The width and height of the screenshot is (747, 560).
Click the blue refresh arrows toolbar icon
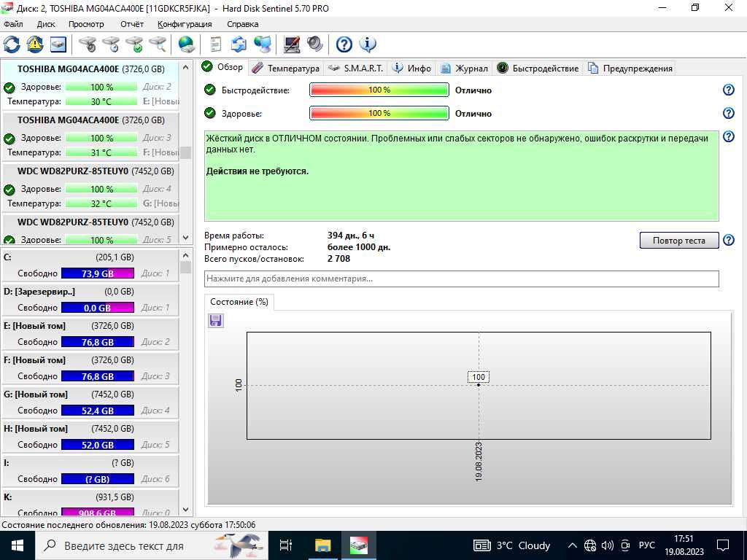click(12, 44)
